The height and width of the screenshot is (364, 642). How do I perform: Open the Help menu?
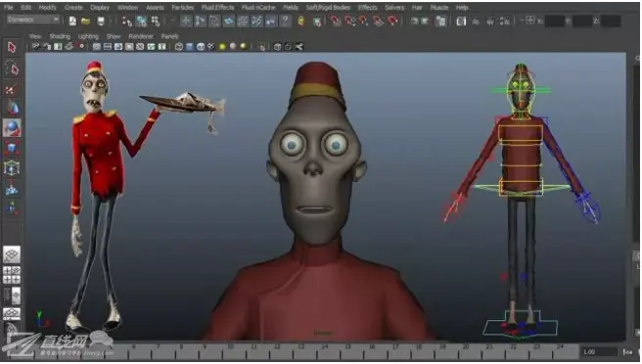click(462, 8)
